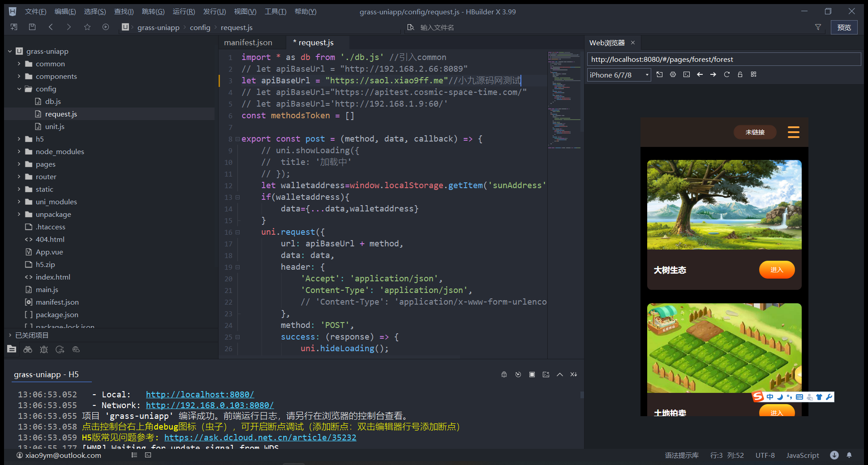Open the iPhone 6/7/8 device dropdown

click(x=619, y=75)
